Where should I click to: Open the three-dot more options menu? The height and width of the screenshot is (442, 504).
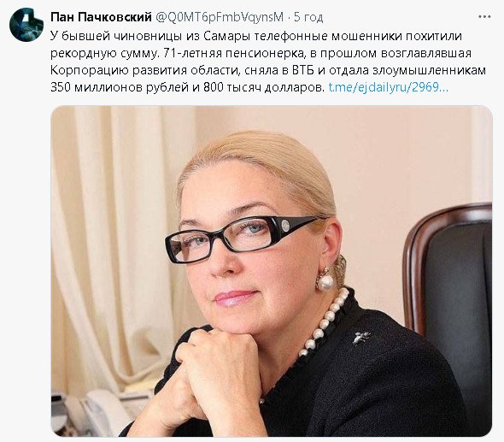pos(484,17)
